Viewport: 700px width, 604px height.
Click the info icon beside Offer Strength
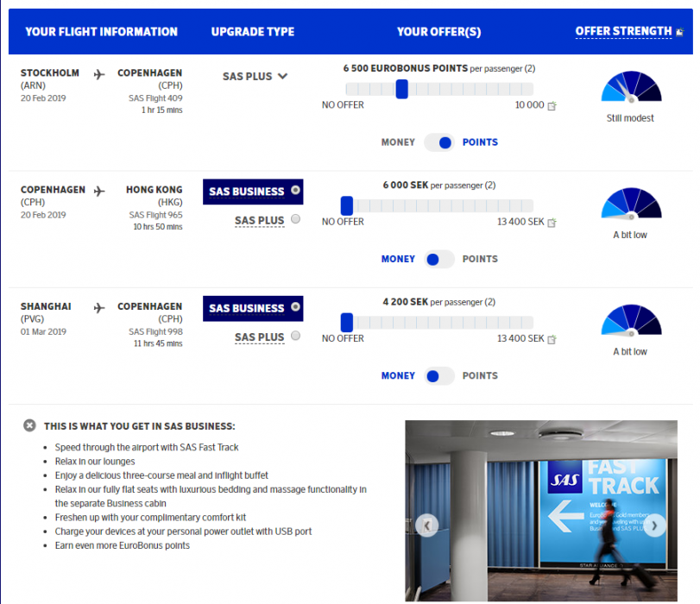(679, 32)
